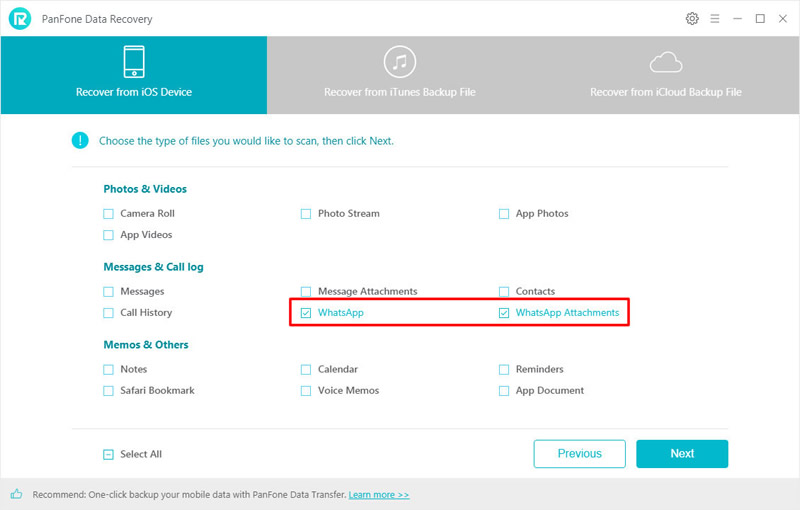Click the 'Choose the type of files' instruction text
The width and height of the screenshot is (800, 510).
[x=246, y=141]
